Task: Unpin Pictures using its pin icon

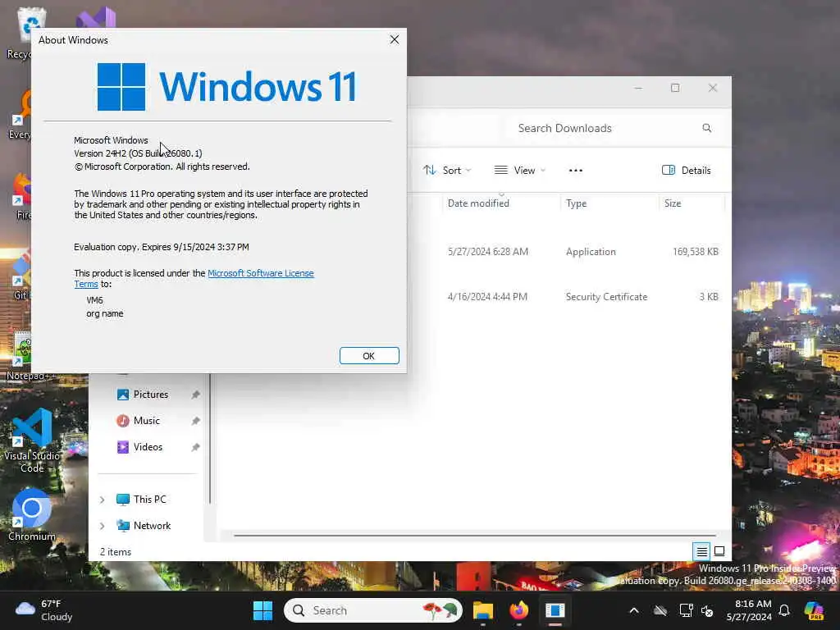Action: pyautogui.click(x=195, y=395)
